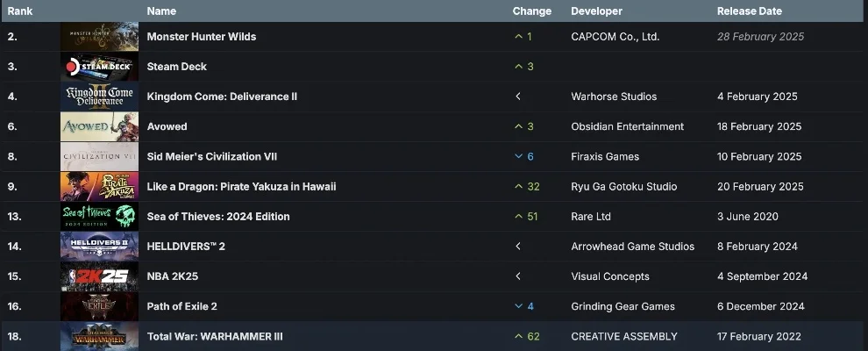This screenshot has height=351, width=868.
Task: Select the Avowed cover thumbnail
Action: pyautogui.click(x=99, y=126)
